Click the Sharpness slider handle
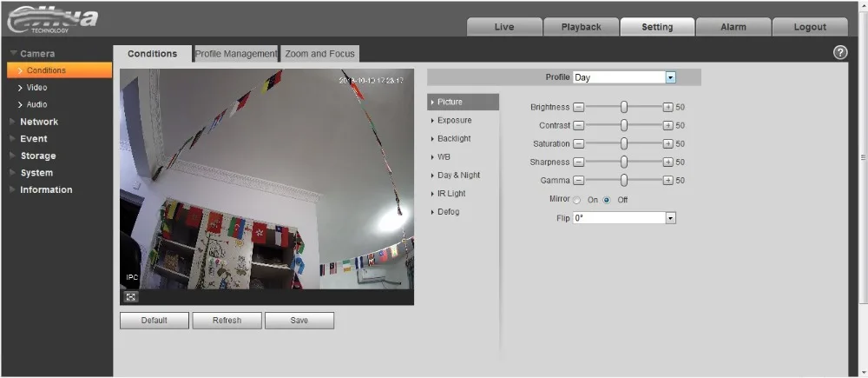This screenshot has height=378, width=868. click(624, 162)
